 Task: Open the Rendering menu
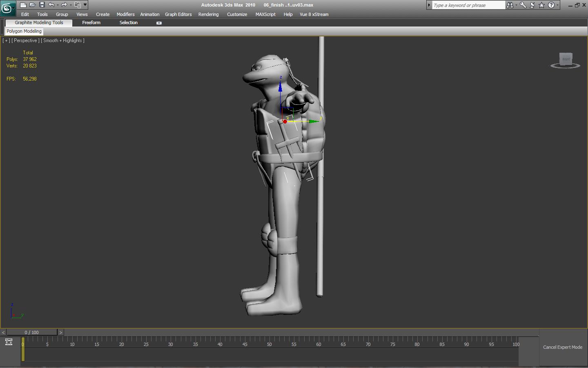click(208, 14)
